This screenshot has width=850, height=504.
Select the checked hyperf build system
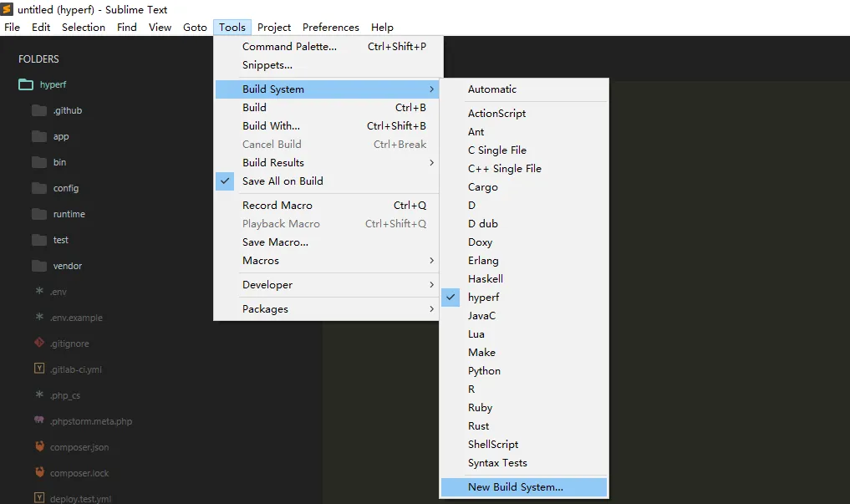tap(524, 298)
